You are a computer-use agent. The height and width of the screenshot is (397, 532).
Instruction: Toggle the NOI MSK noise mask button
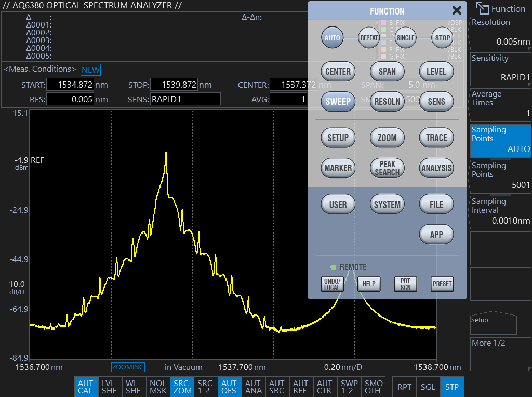click(157, 387)
